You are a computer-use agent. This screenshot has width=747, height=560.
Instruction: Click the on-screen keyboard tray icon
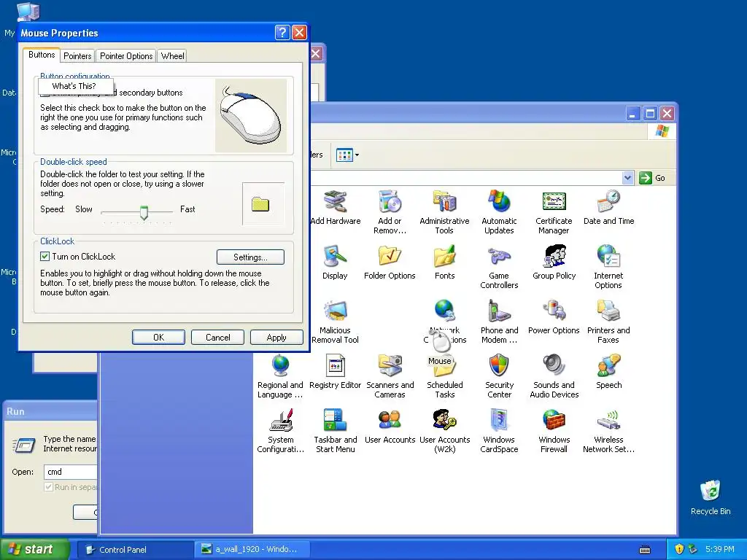pyautogui.click(x=645, y=550)
